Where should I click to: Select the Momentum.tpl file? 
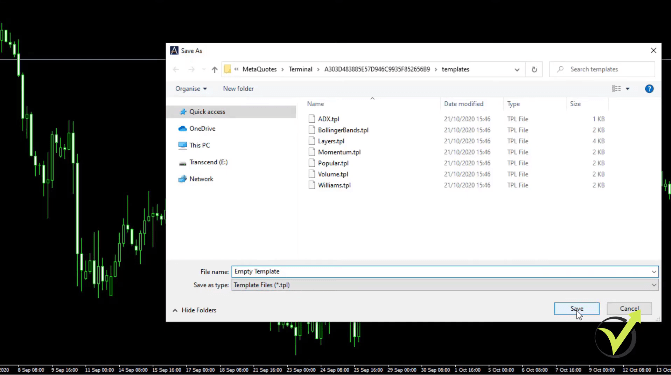click(339, 152)
